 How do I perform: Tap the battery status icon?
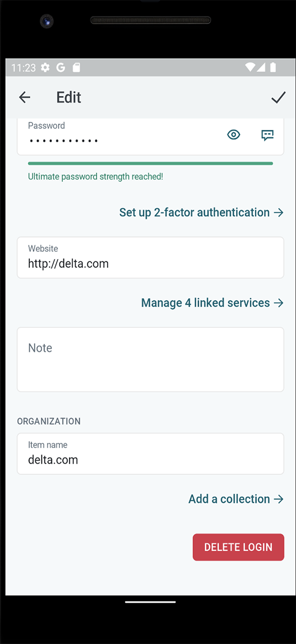273,68
